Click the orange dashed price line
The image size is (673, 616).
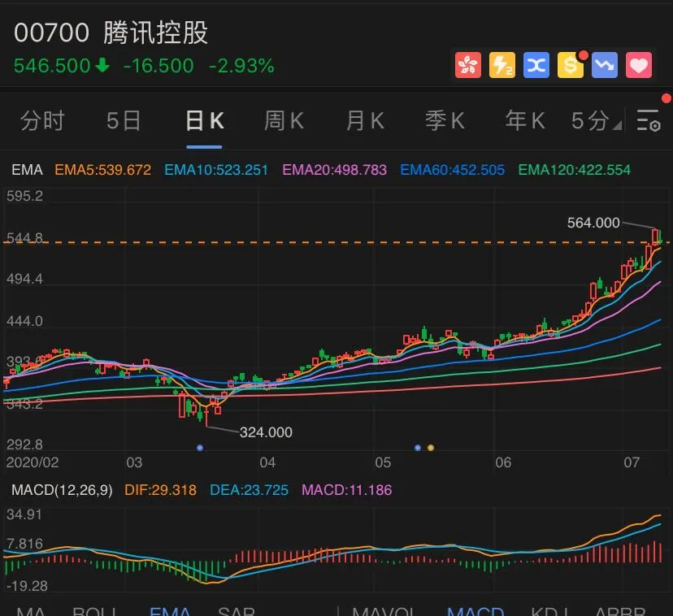point(325,239)
